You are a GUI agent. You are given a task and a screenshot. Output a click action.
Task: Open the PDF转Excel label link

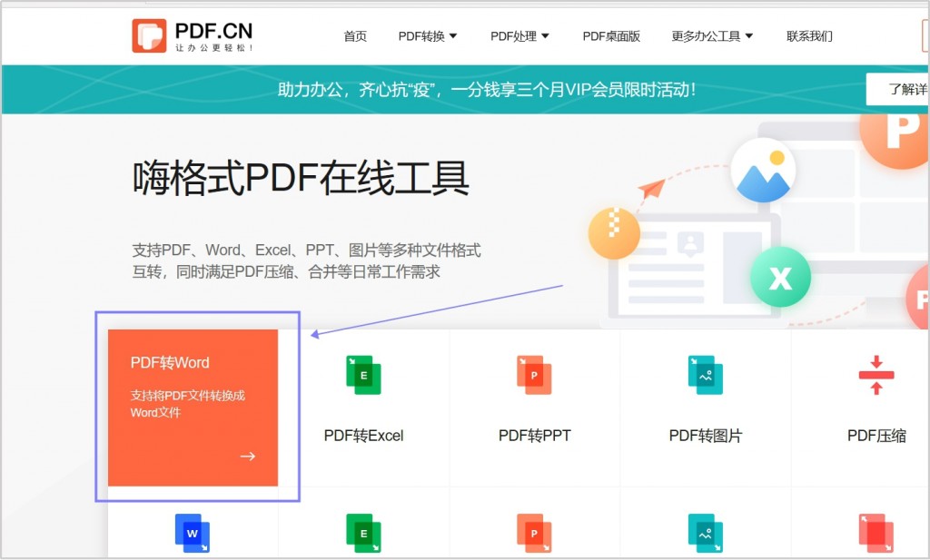point(363,436)
